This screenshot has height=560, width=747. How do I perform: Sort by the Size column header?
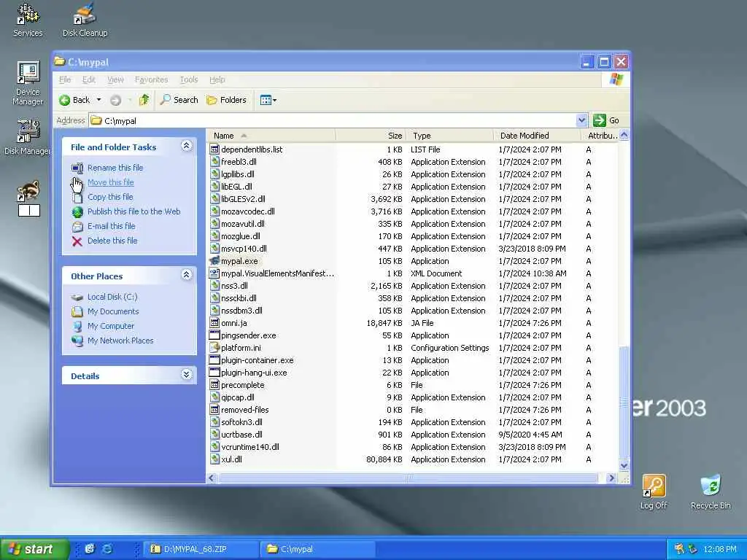pos(371,136)
